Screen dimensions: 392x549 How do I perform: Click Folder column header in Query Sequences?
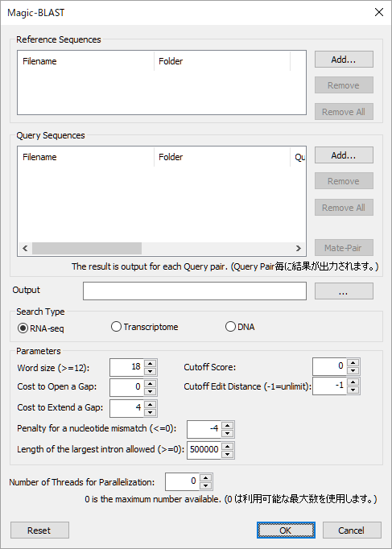(222, 157)
